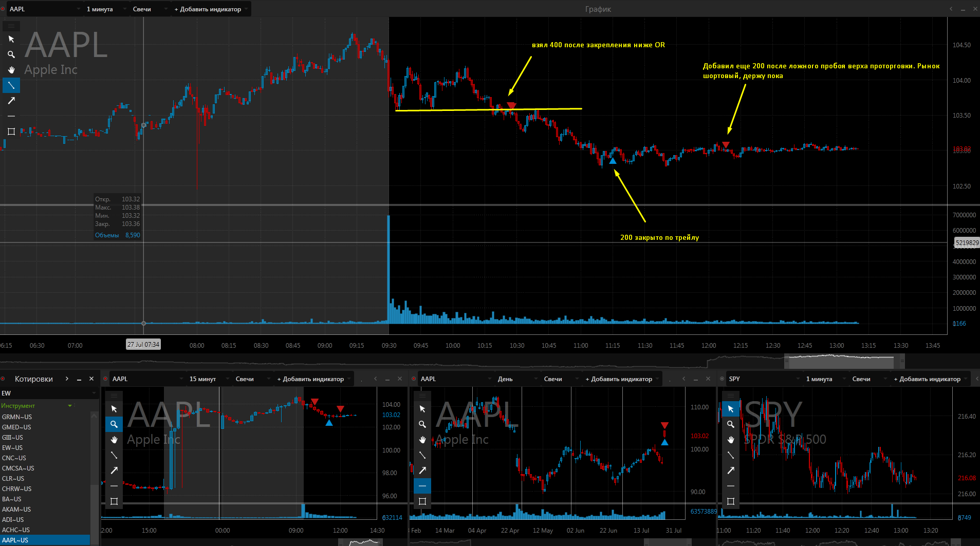Click blue buy marker on main chart

click(613, 161)
